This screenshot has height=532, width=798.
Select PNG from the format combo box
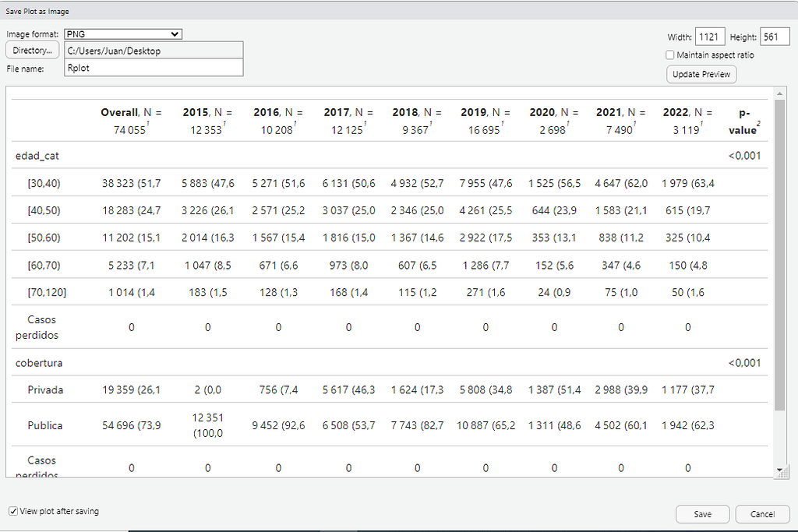[122, 33]
